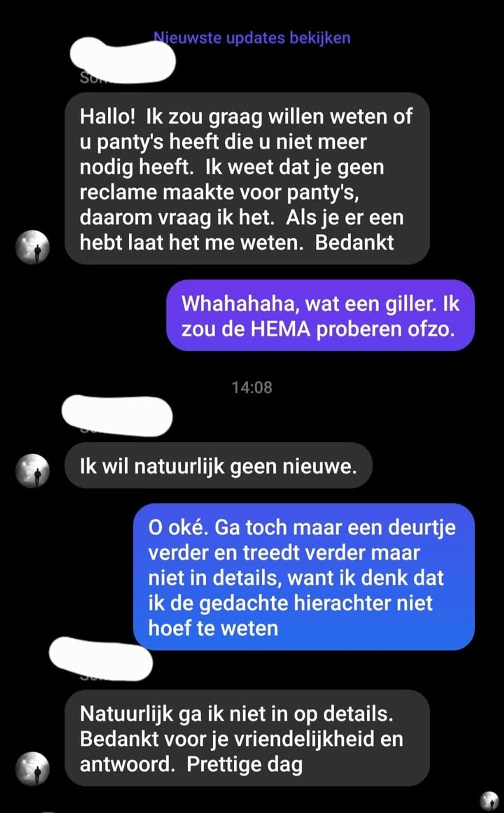
Task: Click the 14:08 timestamp
Action: click(252, 387)
